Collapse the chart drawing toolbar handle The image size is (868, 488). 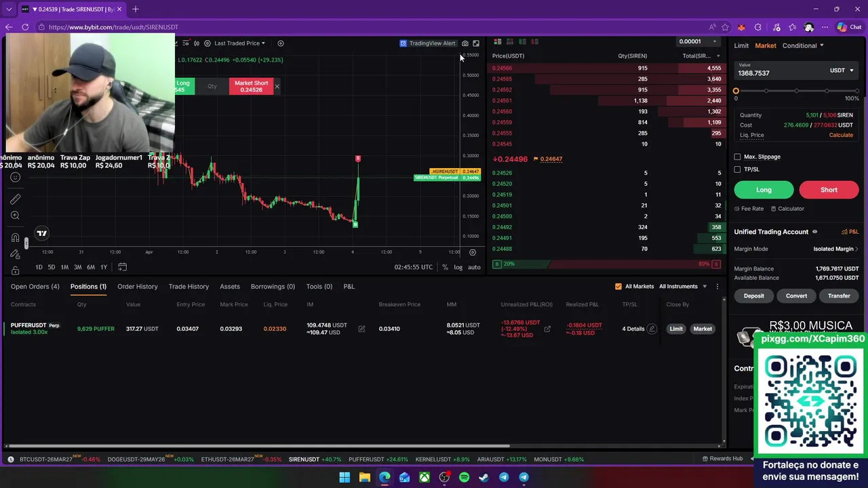click(26, 243)
